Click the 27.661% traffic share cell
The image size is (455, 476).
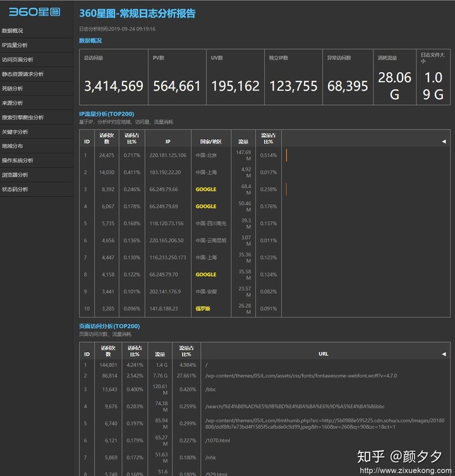(x=186, y=375)
